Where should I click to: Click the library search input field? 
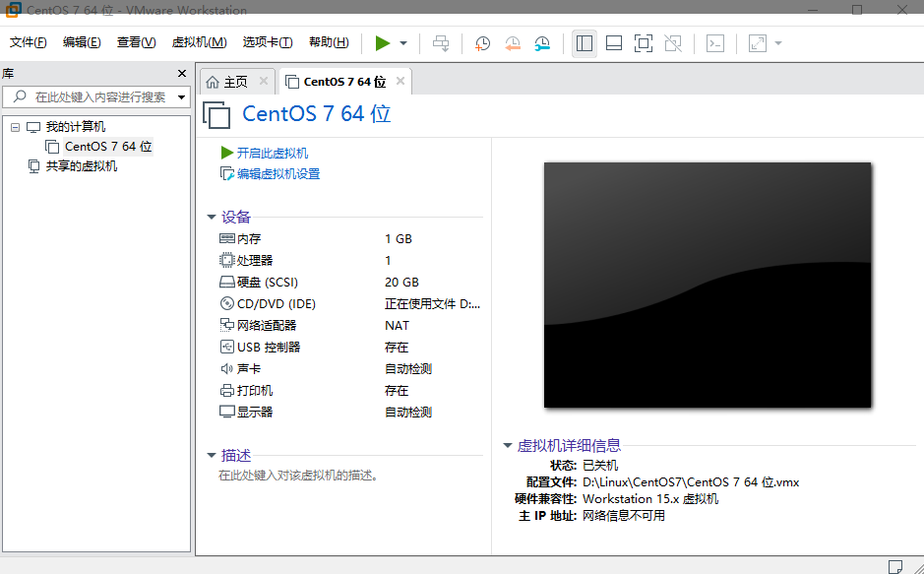point(96,96)
